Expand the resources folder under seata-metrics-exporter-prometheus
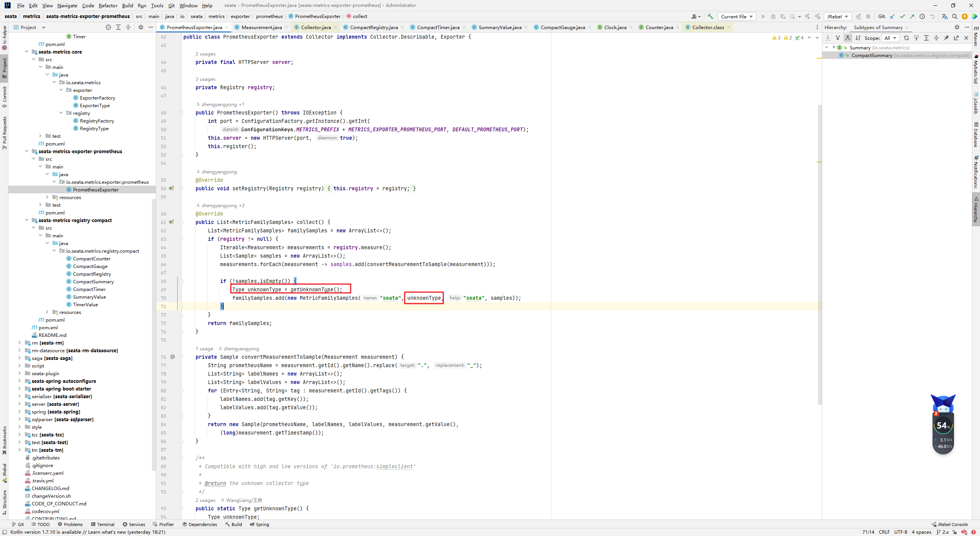Screen dimensions: 980x536 point(47,197)
